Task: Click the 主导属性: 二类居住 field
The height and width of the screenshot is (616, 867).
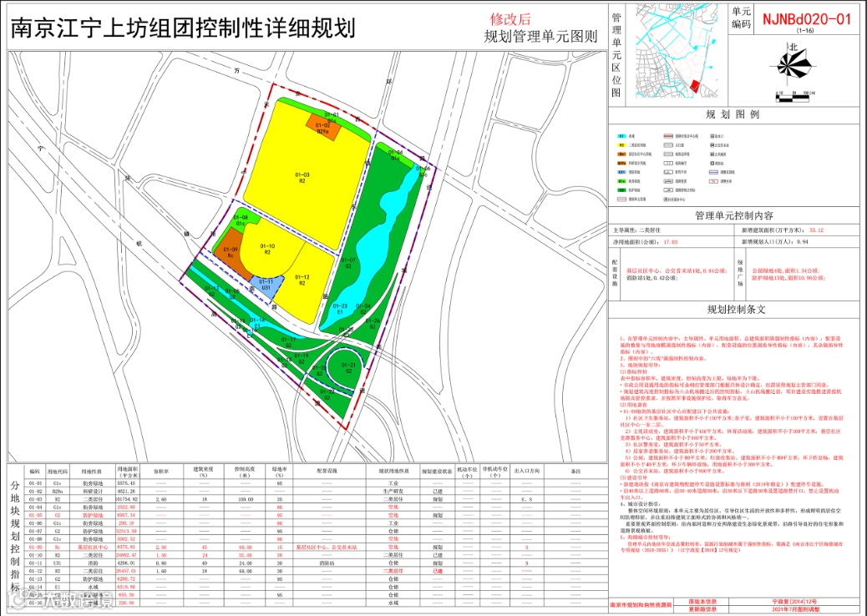Action: coord(636,230)
